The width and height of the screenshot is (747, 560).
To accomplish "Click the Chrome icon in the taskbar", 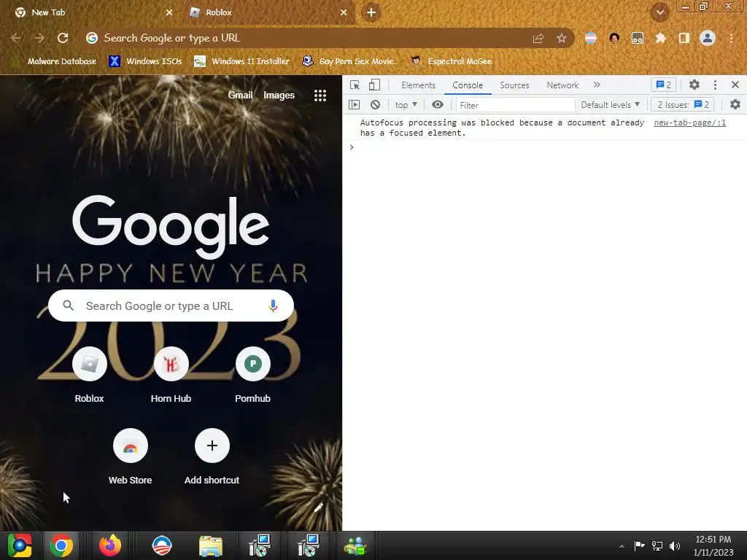I will pos(61,545).
